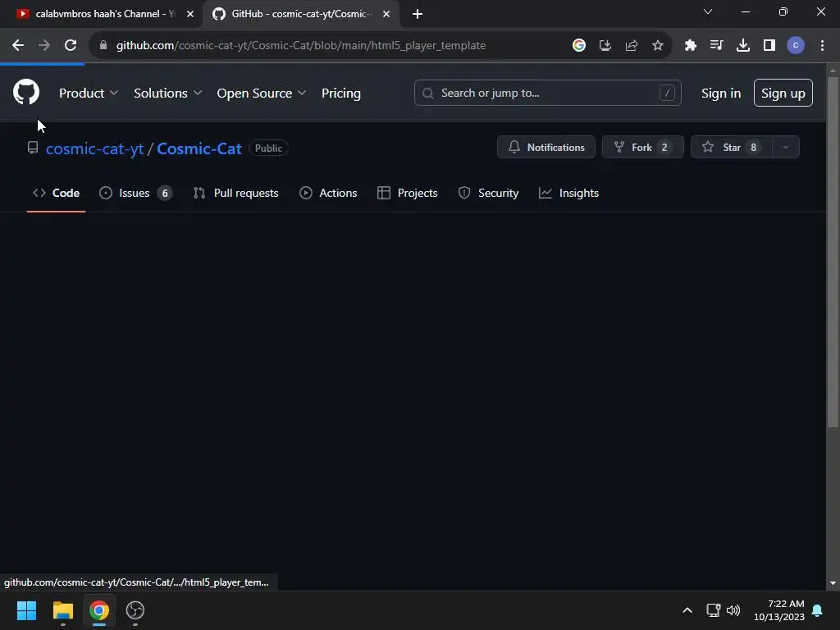Open Chrome three-dot menu
Image resolution: width=840 pixels, height=630 pixels.
pyautogui.click(x=822, y=46)
